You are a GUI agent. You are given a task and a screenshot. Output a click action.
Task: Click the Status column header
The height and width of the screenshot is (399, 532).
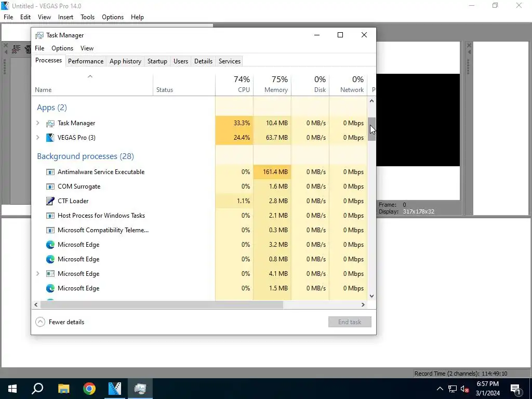coord(184,85)
